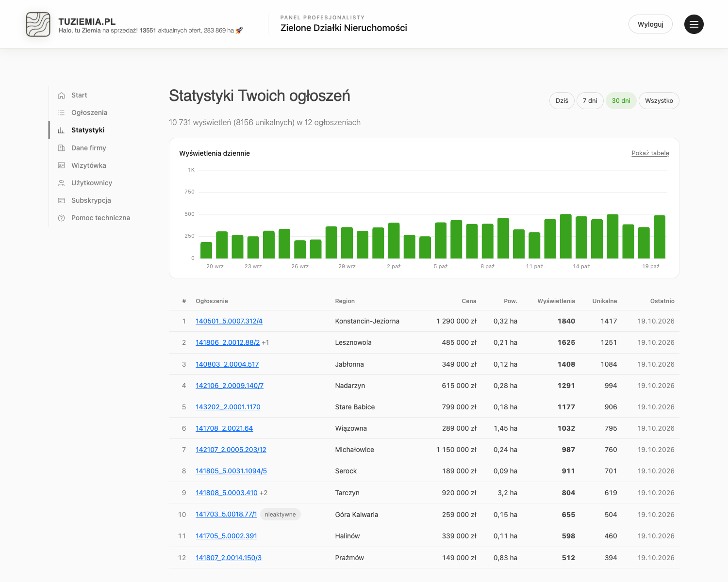Screen dimensions: 728x582
Task: Open Subskrypcja sidebar item
Action: point(91,200)
